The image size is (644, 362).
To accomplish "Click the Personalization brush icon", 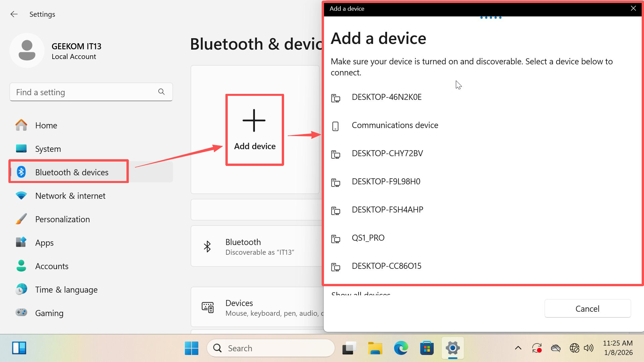I will 21,219.
